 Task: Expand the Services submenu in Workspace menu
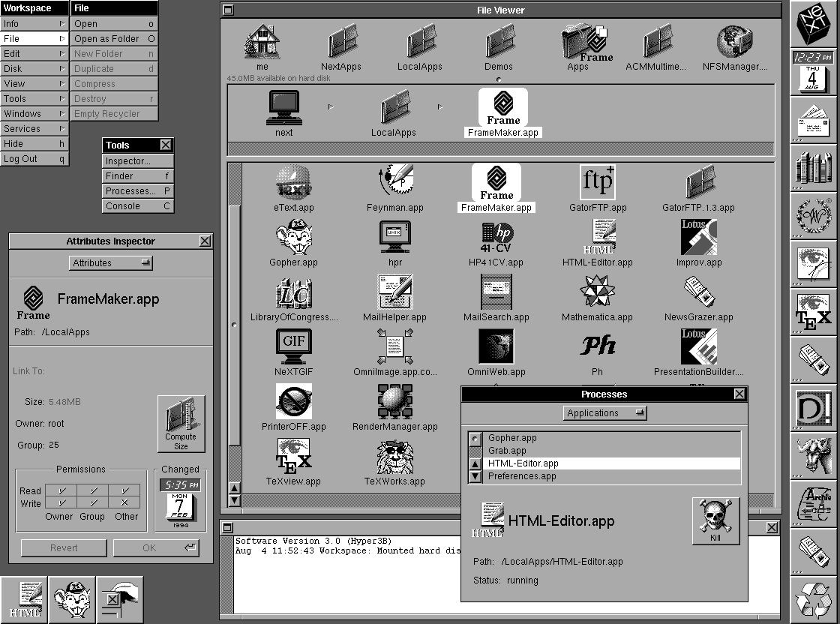[34, 128]
